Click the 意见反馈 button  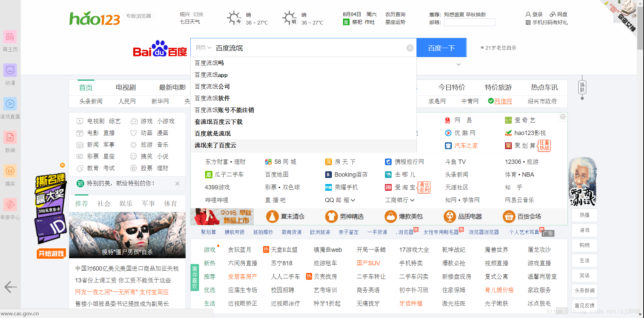[x=585, y=306]
